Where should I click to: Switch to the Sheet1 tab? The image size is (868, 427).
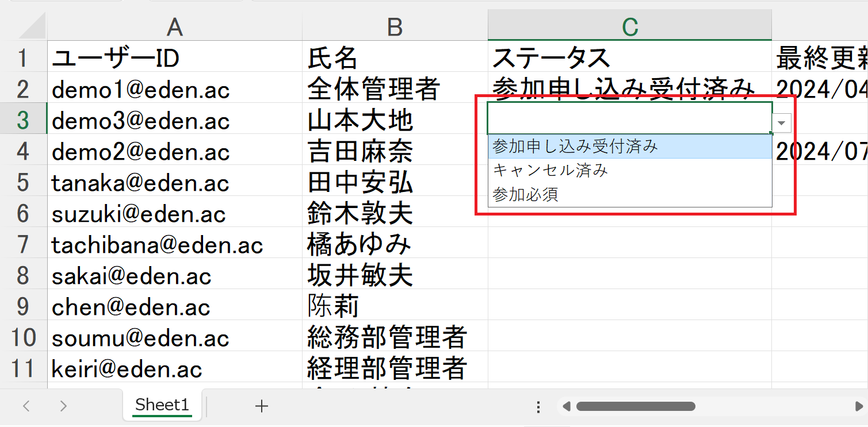tap(162, 406)
